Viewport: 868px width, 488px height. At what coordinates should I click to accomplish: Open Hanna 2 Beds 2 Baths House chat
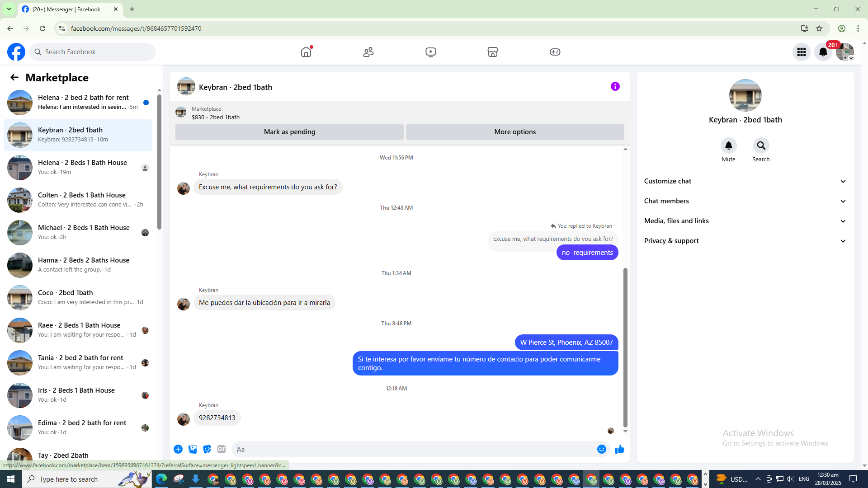pos(78,265)
